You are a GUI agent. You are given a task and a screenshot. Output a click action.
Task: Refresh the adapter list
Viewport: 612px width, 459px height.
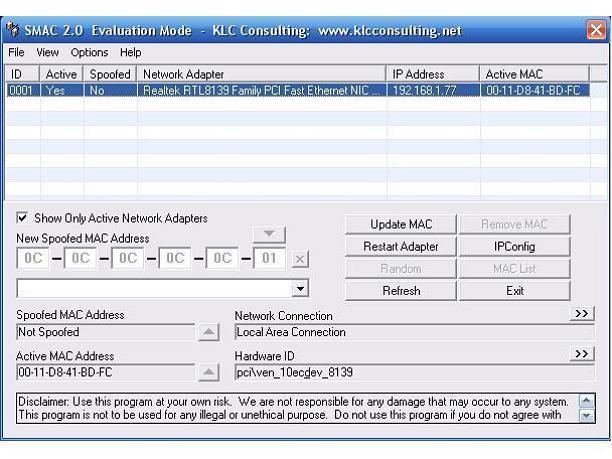click(x=401, y=291)
